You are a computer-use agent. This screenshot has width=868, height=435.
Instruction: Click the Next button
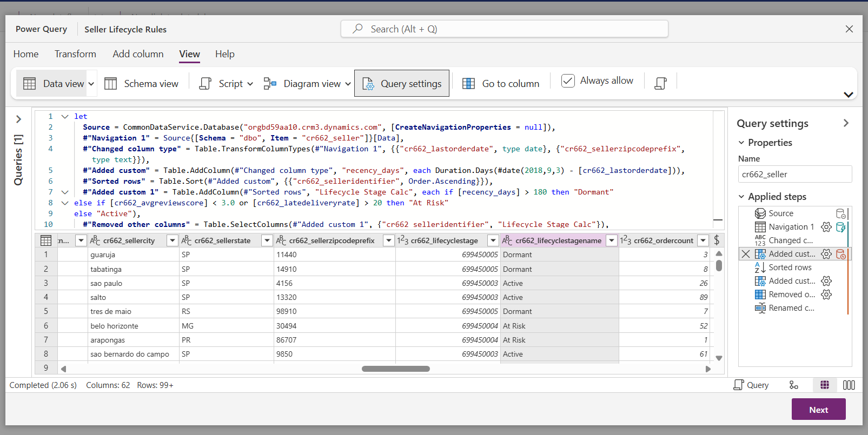click(818, 409)
